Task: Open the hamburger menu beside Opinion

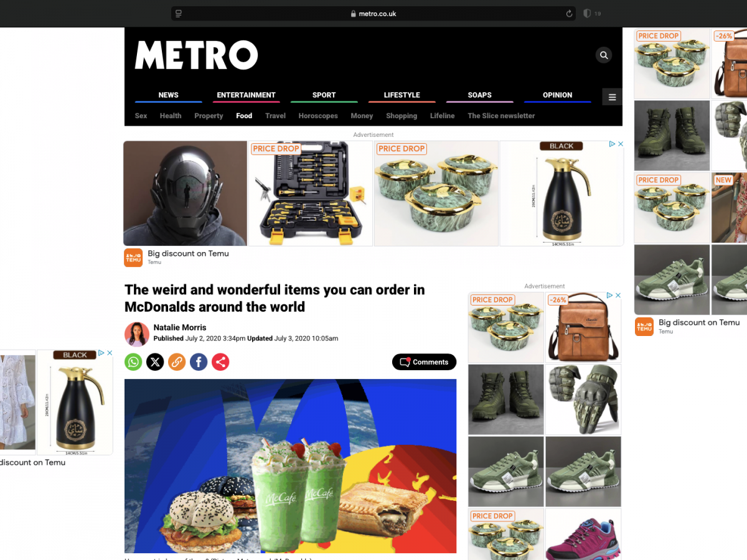Action: click(612, 97)
